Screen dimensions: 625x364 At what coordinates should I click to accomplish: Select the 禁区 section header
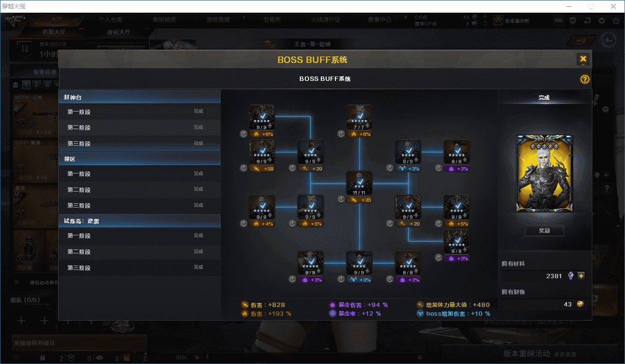(140, 159)
